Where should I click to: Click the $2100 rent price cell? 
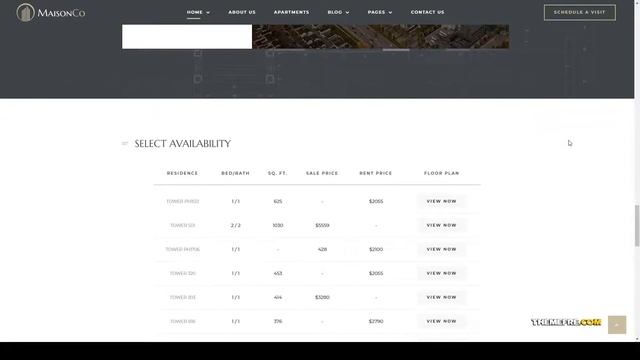tap(376, 249)
